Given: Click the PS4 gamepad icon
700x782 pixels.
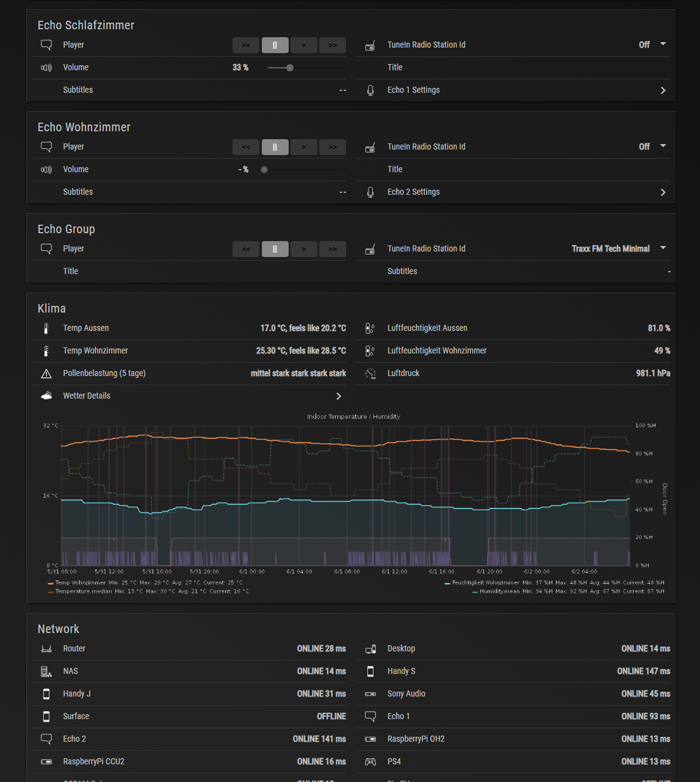Looking at the screenshot, I should [x=370, y=762].
